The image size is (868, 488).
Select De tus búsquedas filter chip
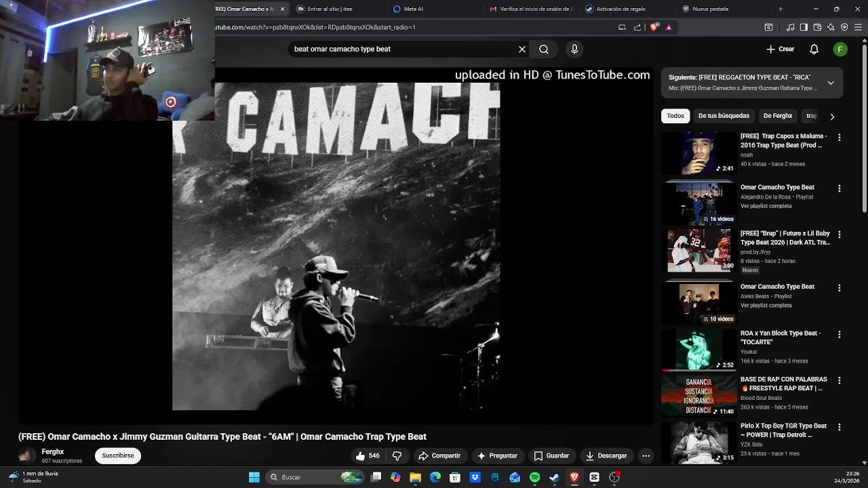pos(724,116)
